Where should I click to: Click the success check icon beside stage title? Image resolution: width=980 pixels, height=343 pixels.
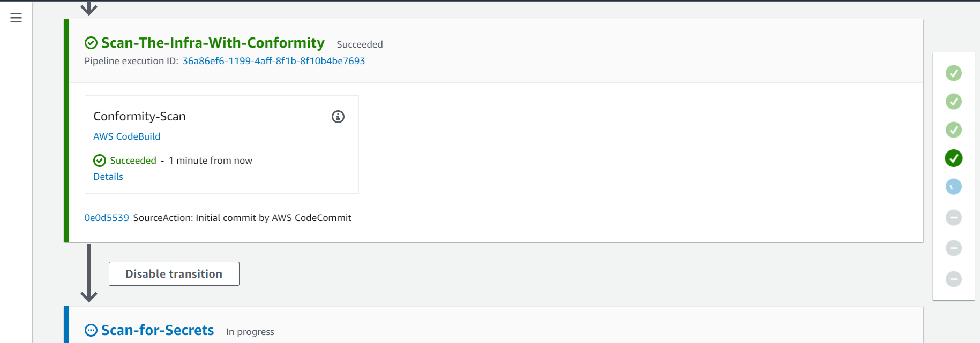click(x=91, y=43)
